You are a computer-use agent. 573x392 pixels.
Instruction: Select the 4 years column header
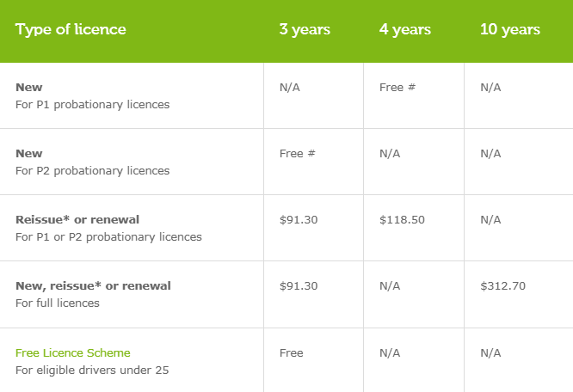(x=405, y=29)
